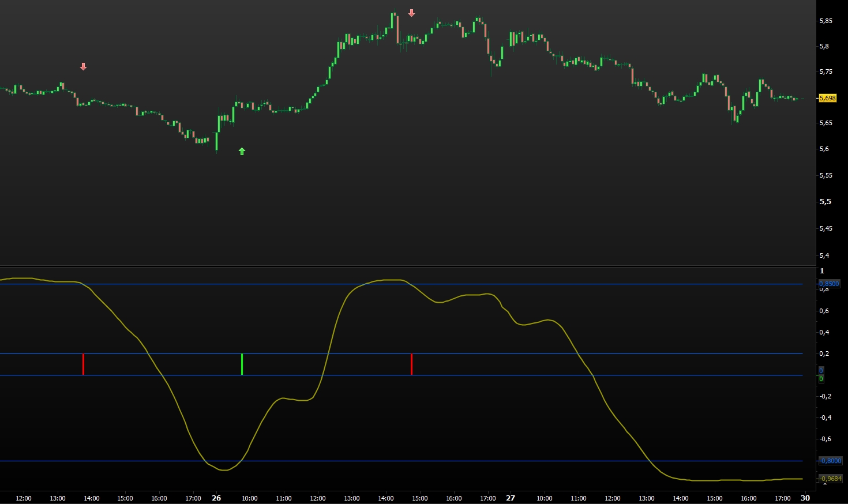Click the red down-arrow sell signal above the 14:00 candle on the first day
This screenshot has width=848, height=504.
(83, 67)
